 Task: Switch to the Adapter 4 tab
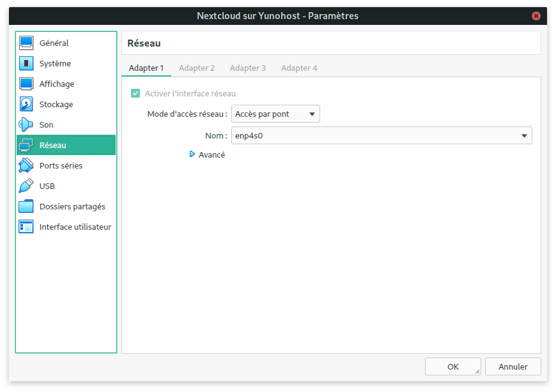pyautogui.click(x=299, y=68)
